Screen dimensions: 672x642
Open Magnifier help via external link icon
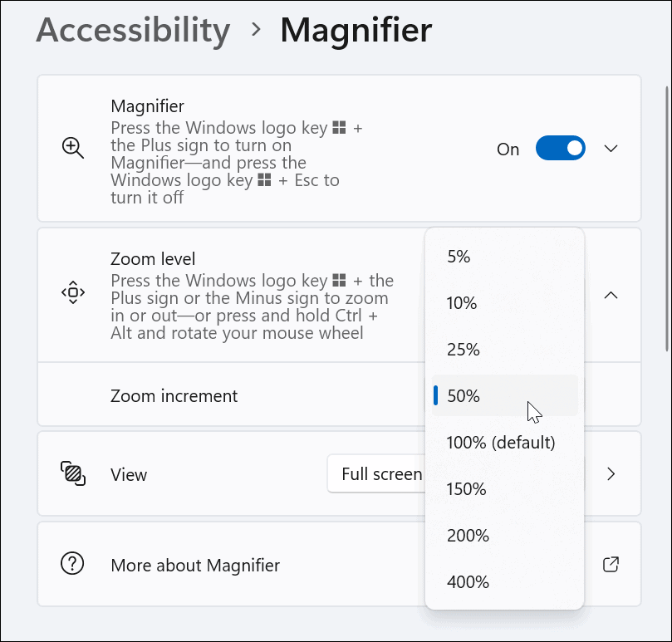pyautogui.click(x=611, y=564)
